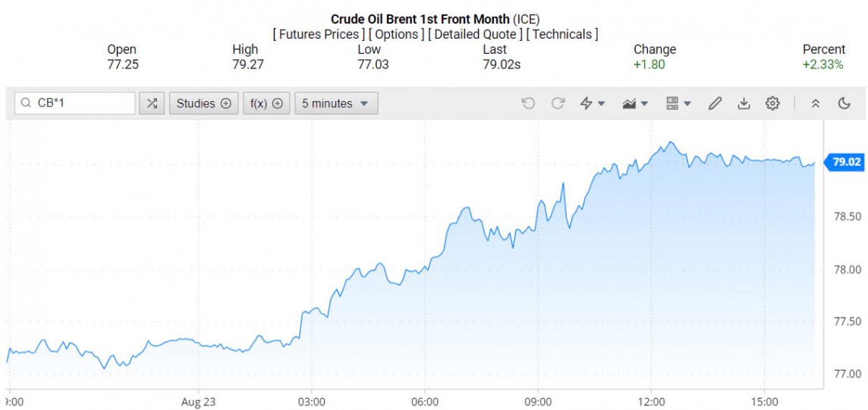Download the chart image
This screenshot has width=868, height=410.
pos(744,103)
